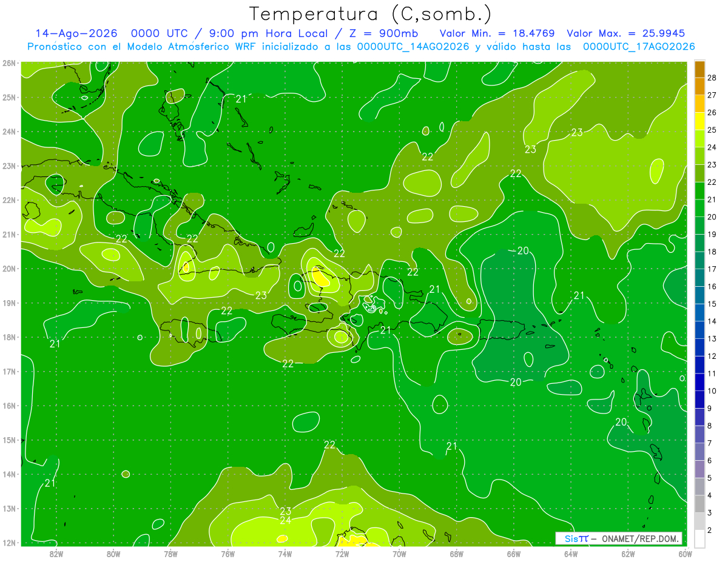The width and height of the screenshot is (728, 562).
Task: Click the 80W longitude axis label
Action: (113, 553)
